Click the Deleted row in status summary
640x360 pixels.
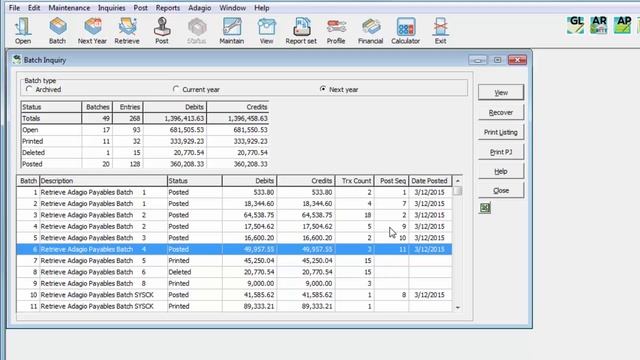[x=145, y=153]
